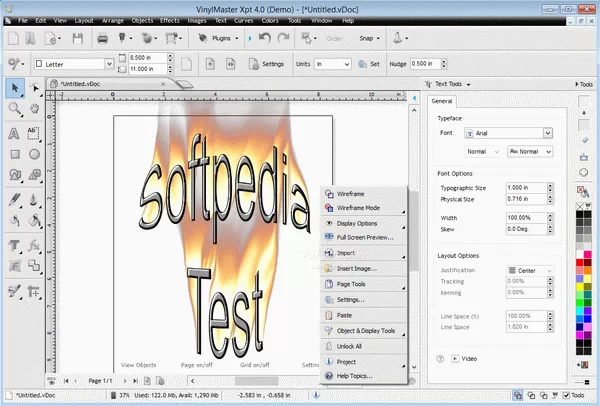The height and width of the screenshot is (406, 600).
Task: Toggle the Tools checkbox in status bar
Action: [x=566, y=396]
